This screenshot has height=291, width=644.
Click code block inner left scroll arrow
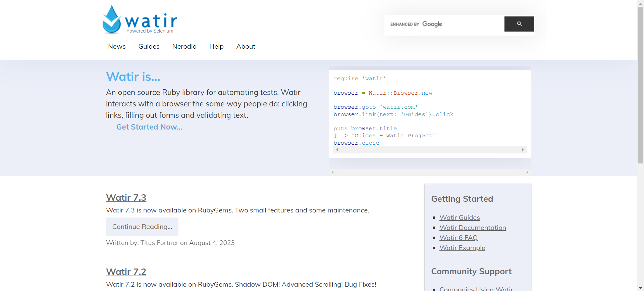[337, 150]
